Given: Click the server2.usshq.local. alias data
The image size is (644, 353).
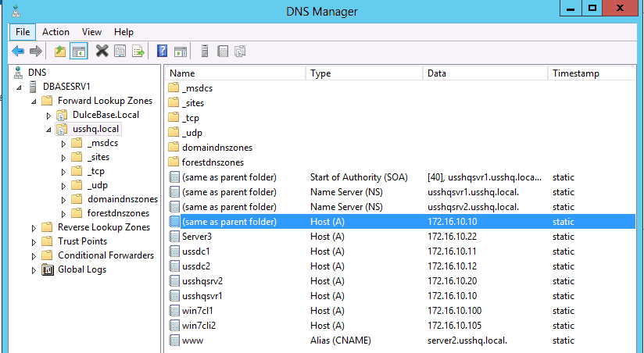Looking at the screenshot, I should 467,341.
